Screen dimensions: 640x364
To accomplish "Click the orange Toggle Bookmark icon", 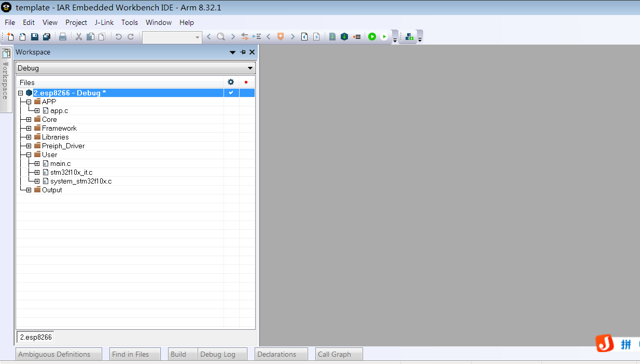I will point(281,37).
